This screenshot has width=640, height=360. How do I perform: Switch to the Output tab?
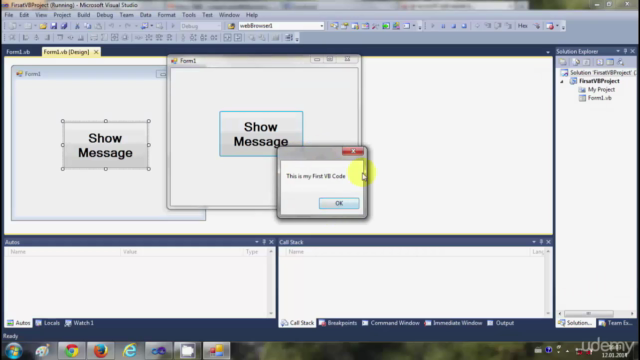[501, 323]
